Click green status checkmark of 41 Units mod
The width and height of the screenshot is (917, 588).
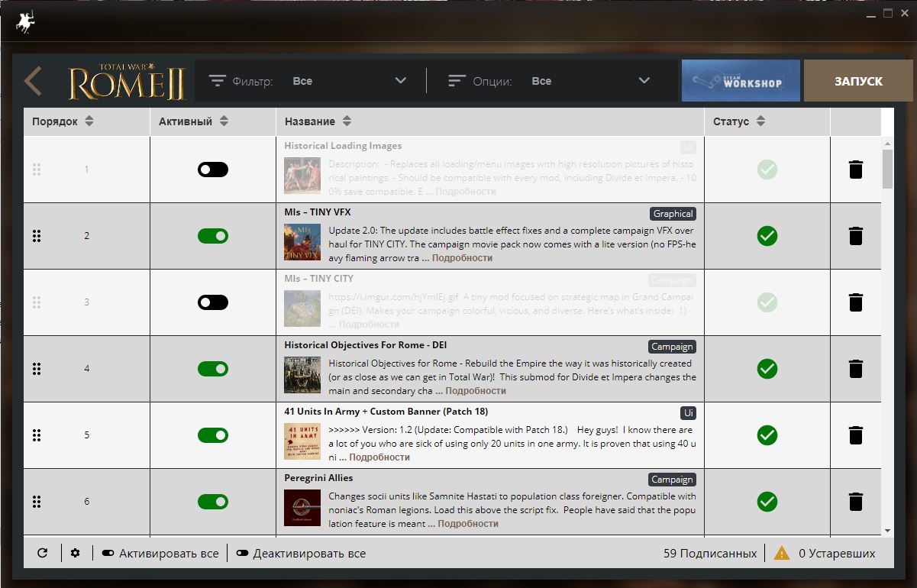767,435
